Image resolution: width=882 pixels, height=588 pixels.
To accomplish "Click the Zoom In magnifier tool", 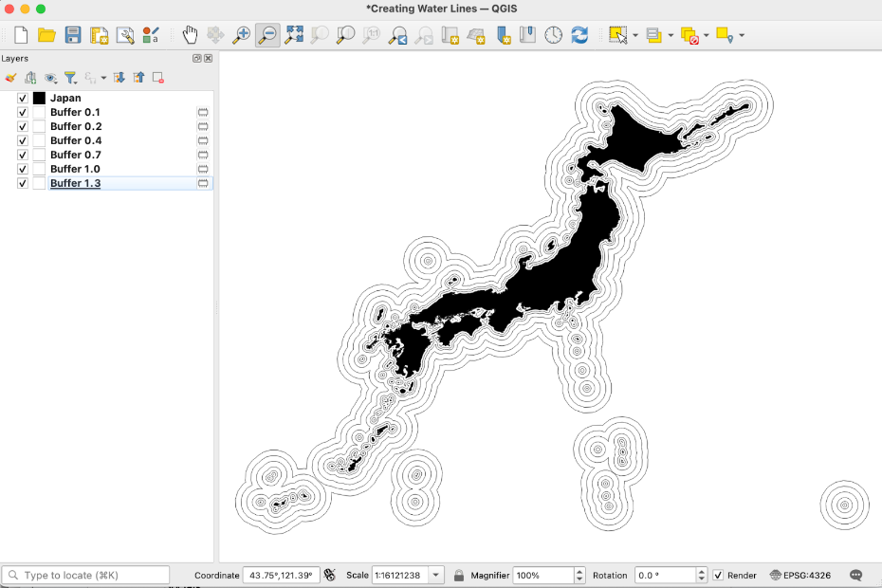I will click(242, 35).
